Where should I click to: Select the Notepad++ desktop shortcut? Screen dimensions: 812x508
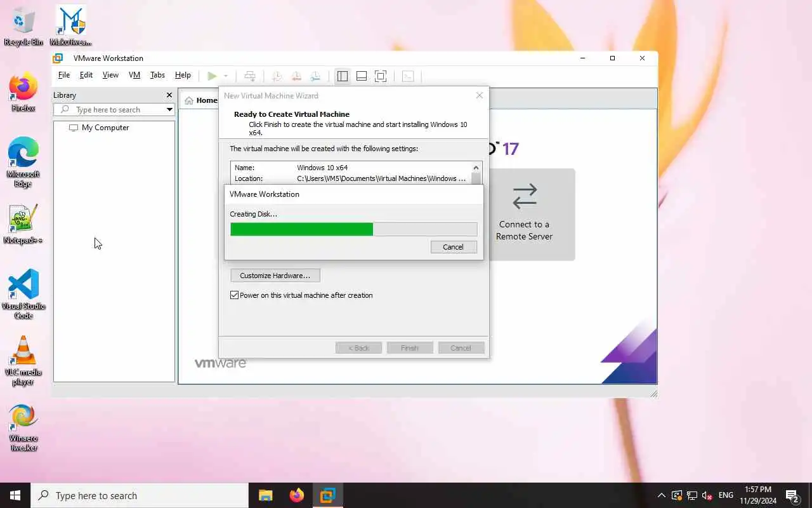(x=23, y=225)
